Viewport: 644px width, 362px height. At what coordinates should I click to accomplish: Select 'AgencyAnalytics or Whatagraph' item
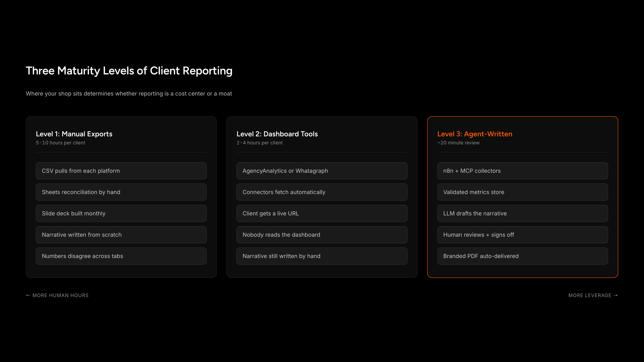pyautogui.click(x=322, y=171)
